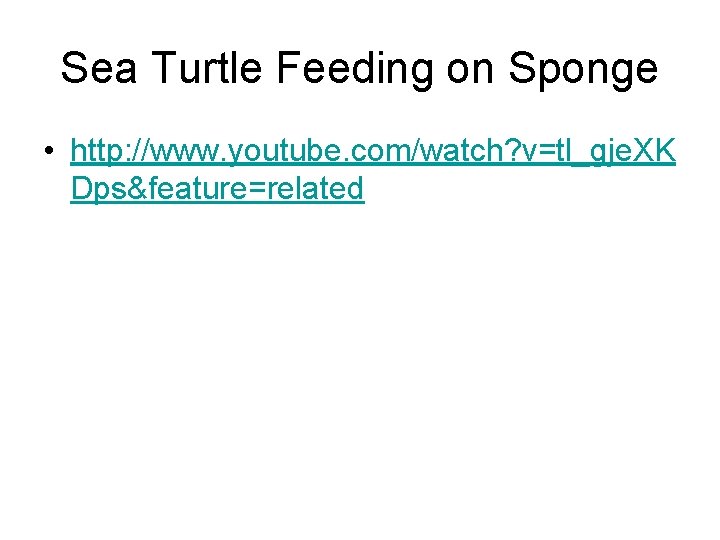Image resolution: width=720 pixels, height=540 pixels.
Task: Click the word "Sea" in the title
Action: (x=99, y=68)
